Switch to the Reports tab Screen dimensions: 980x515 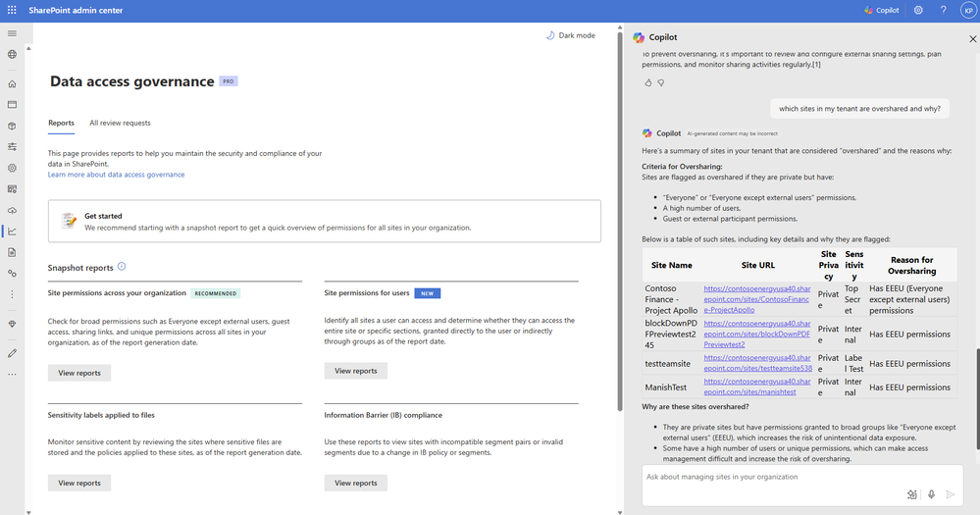coord(61,124)
